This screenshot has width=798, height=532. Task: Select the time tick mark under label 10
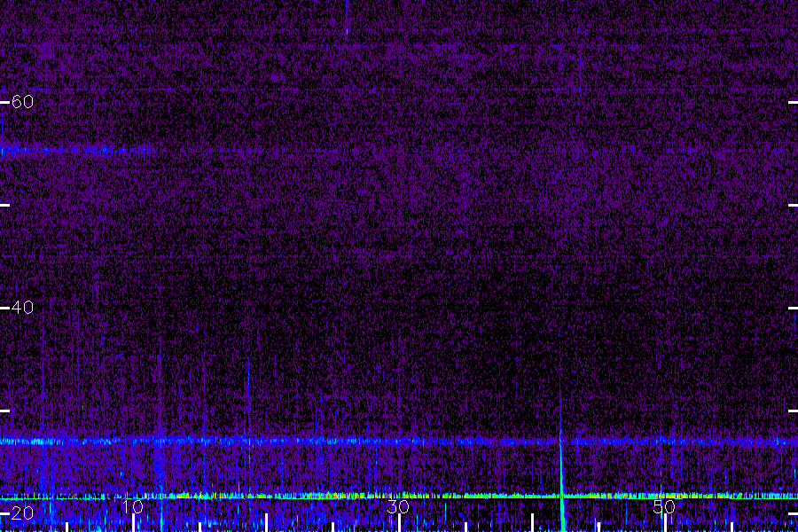coord(133,523)
